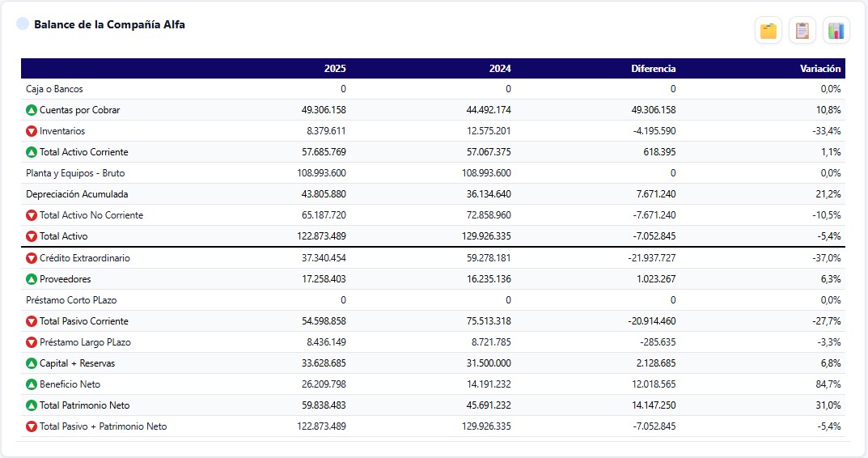Click the 8.379.611 Inventarios value
The height and width of the screenshot is (458, 868).
point(327,131)
